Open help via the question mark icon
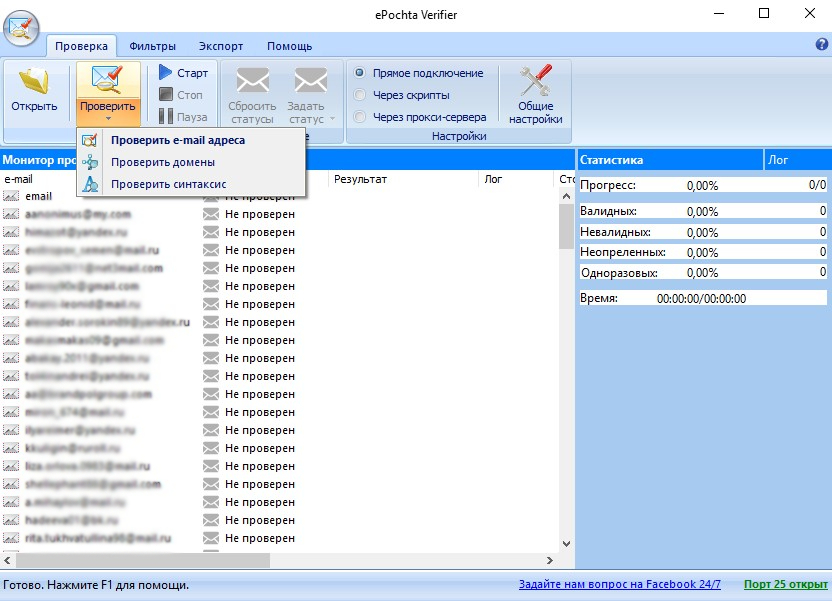The height and width of the screenshot is (601, 832). [822, 45]
